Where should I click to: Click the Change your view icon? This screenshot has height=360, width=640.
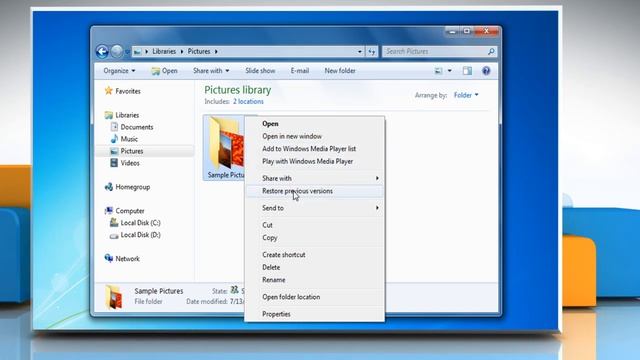438,71
